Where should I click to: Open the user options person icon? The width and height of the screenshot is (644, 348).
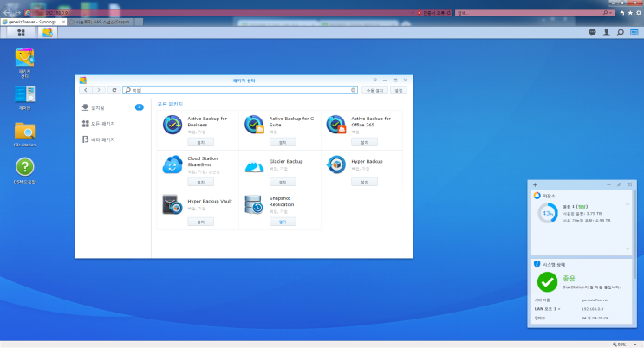(606, 32)
